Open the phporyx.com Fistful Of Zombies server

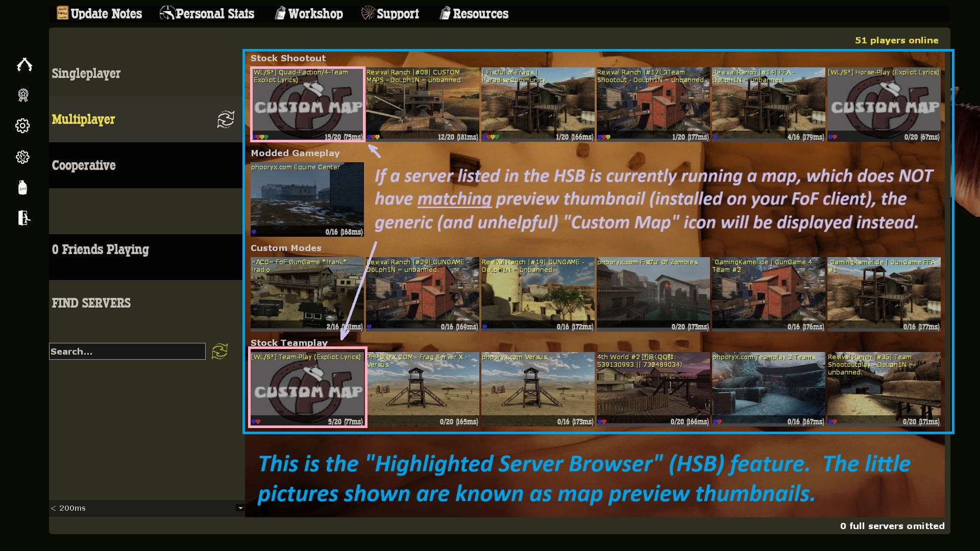(653, 294)
